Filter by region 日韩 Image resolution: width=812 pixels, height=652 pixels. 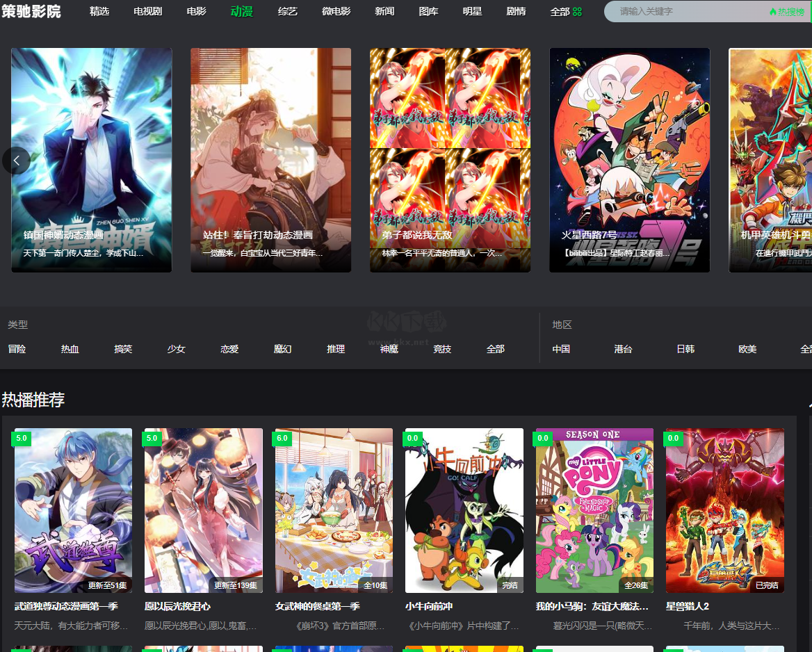685,349
